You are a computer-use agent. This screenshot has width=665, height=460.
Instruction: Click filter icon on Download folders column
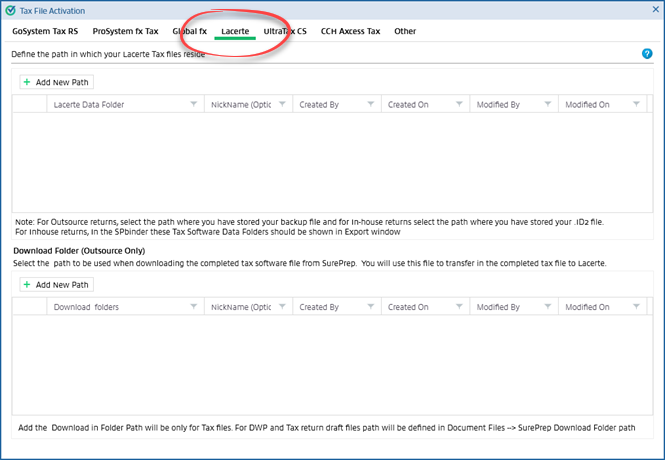194,308
